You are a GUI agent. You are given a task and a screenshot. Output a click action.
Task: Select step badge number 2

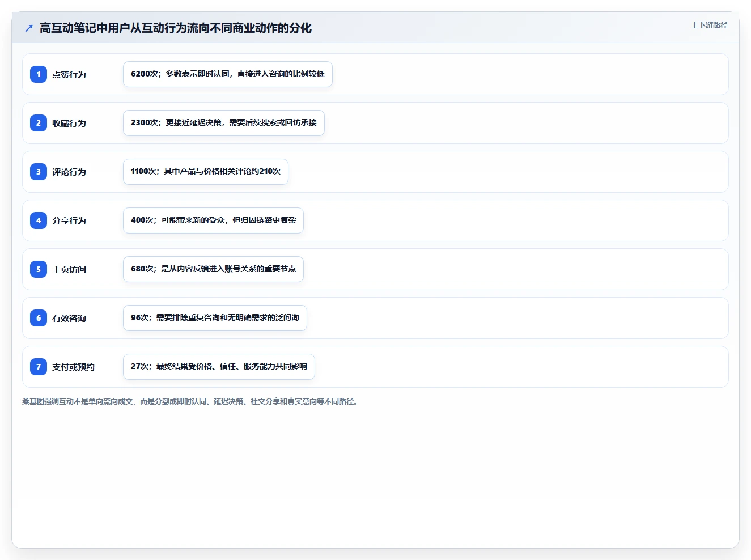[39, 123]
